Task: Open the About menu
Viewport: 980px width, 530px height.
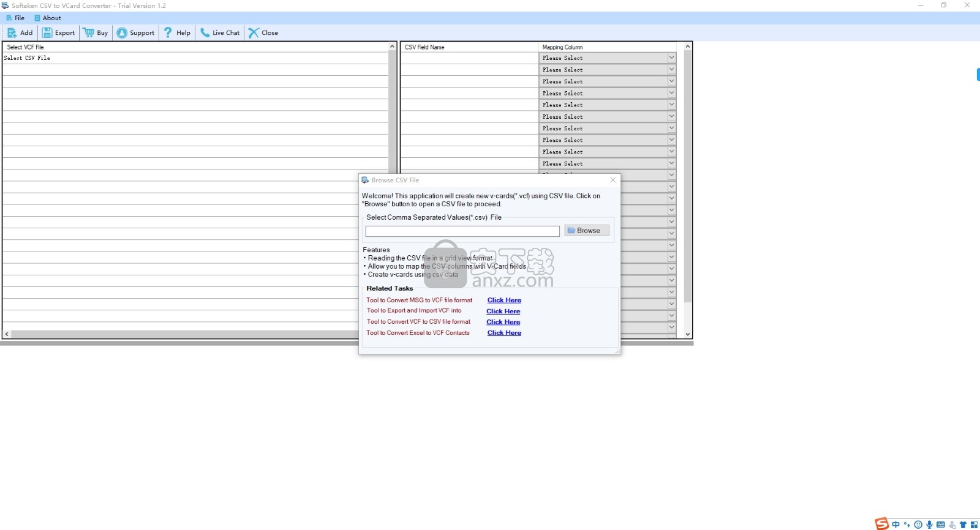Action: point(48,18)
